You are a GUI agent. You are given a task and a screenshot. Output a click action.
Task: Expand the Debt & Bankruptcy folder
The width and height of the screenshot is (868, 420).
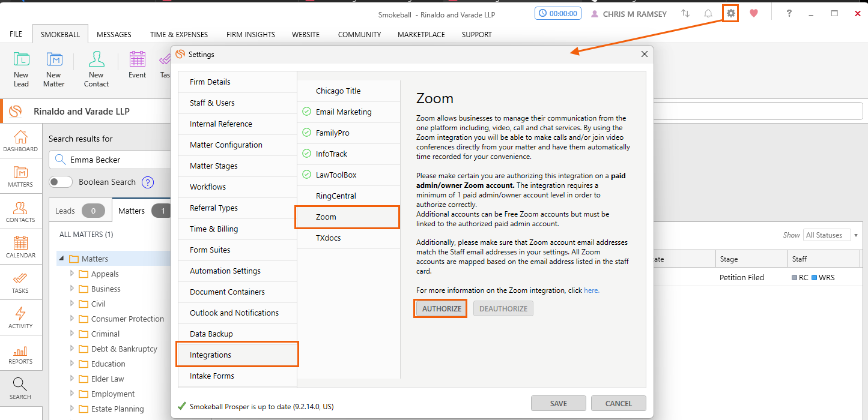[x=72, y=349]
